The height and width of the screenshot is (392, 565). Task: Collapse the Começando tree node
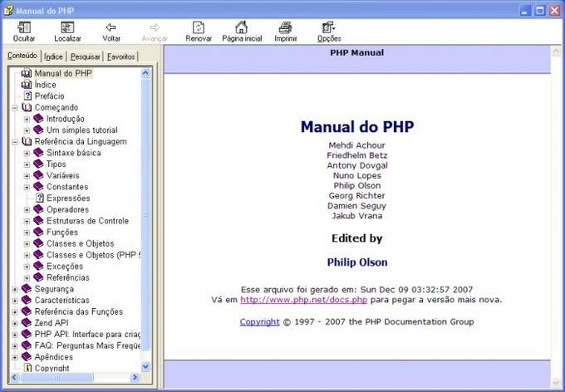click(15, 108)
